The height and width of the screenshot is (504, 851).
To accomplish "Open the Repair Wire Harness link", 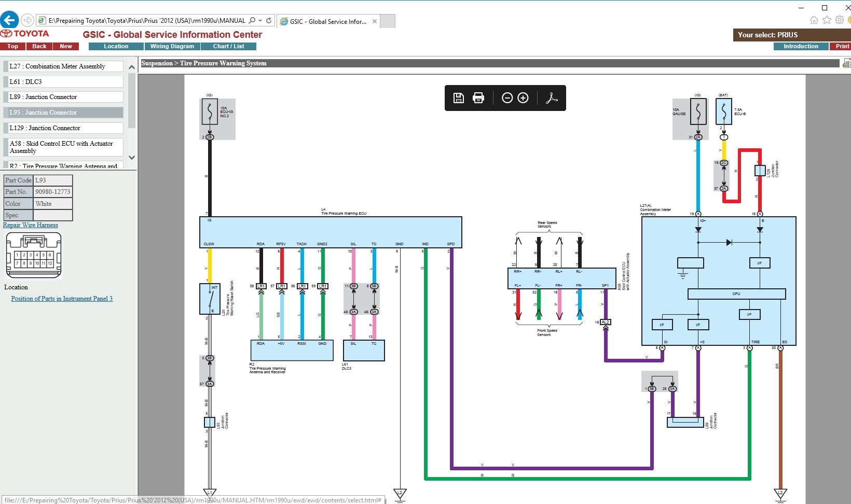I will coord(31,225).
